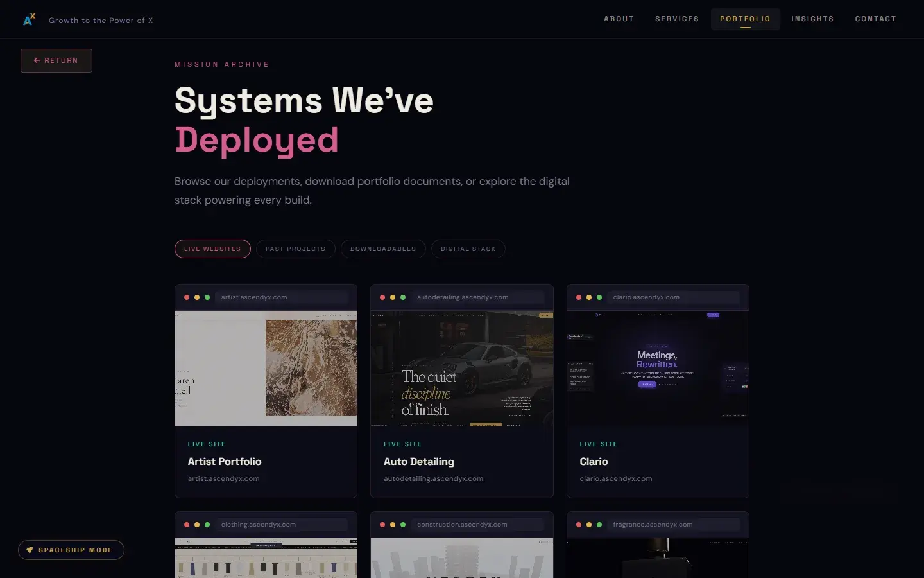924x578 pixels.
Task: Open the Artist Portfolio site preview thumbnail
Action: (x=266, y=369)
